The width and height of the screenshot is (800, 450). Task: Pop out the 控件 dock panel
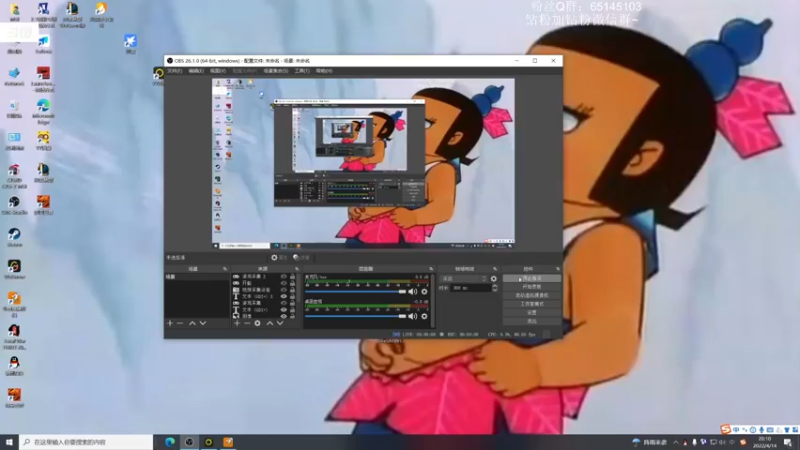[558, 269]
